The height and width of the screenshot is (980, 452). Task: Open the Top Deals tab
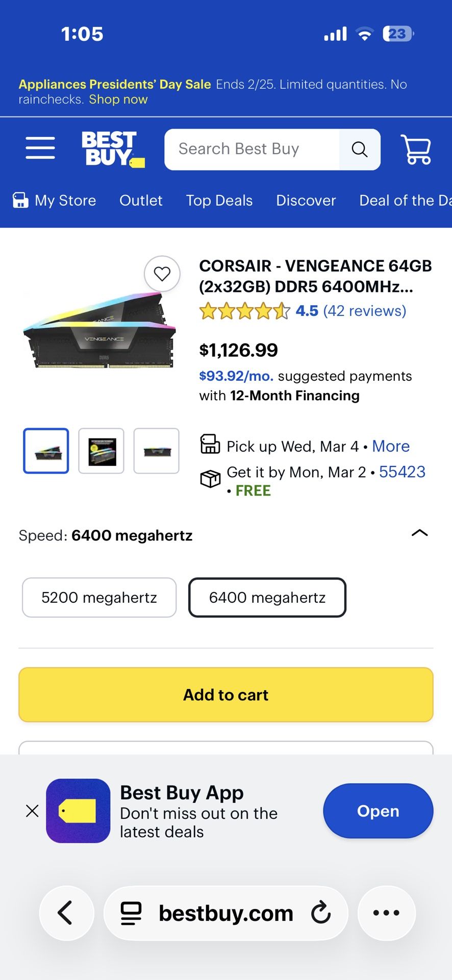[x=219, y=201]
